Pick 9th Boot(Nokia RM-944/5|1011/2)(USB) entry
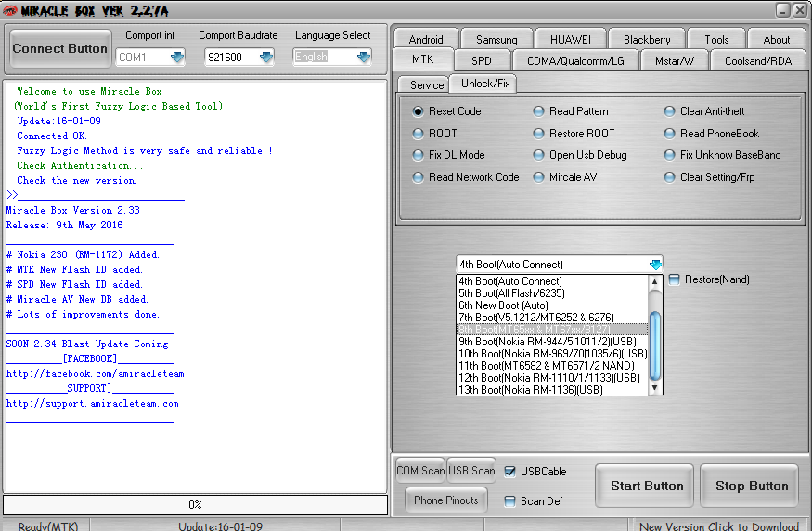Image resolution: width=812 pixels, height=532 pixels. [552, 342]
